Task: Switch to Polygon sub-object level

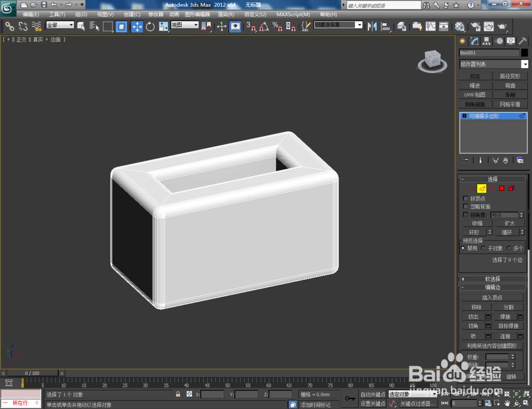Action: 502,189
